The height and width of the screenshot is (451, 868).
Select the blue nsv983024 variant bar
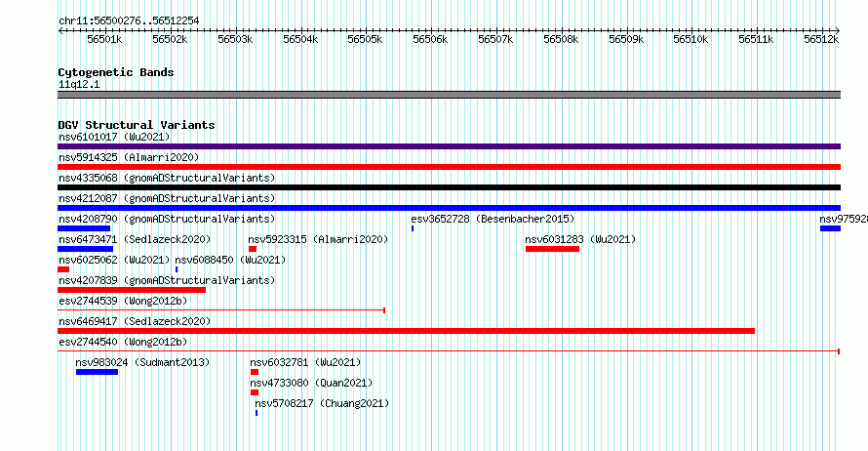click(97, 372)
